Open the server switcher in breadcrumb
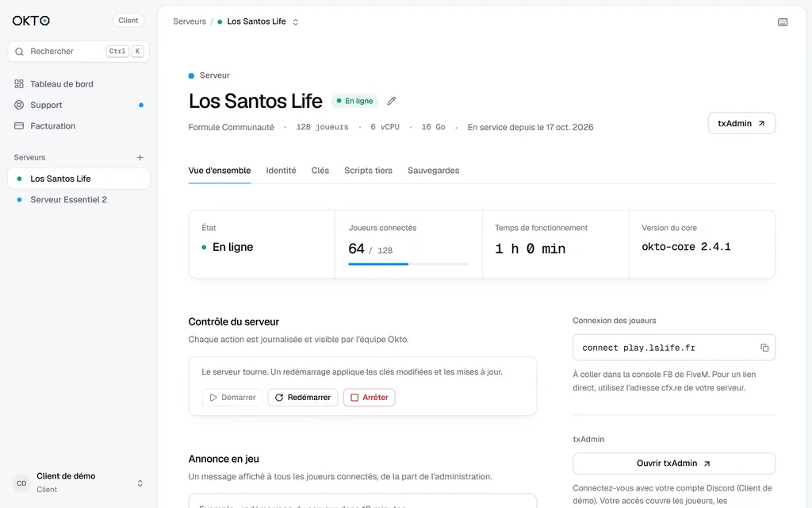This screenshot has height=508, width=812. [x=296, y=21]
